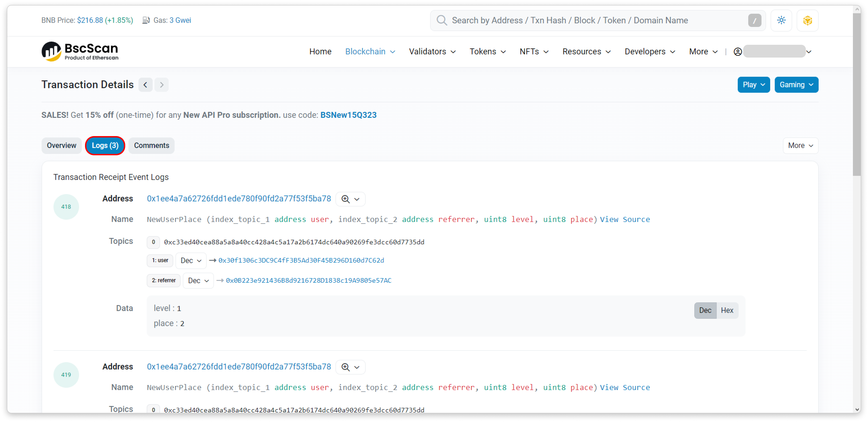Expand the Play dropdown button
The width and height of the screenshot is (868, 422).
[x=754, y=85]
